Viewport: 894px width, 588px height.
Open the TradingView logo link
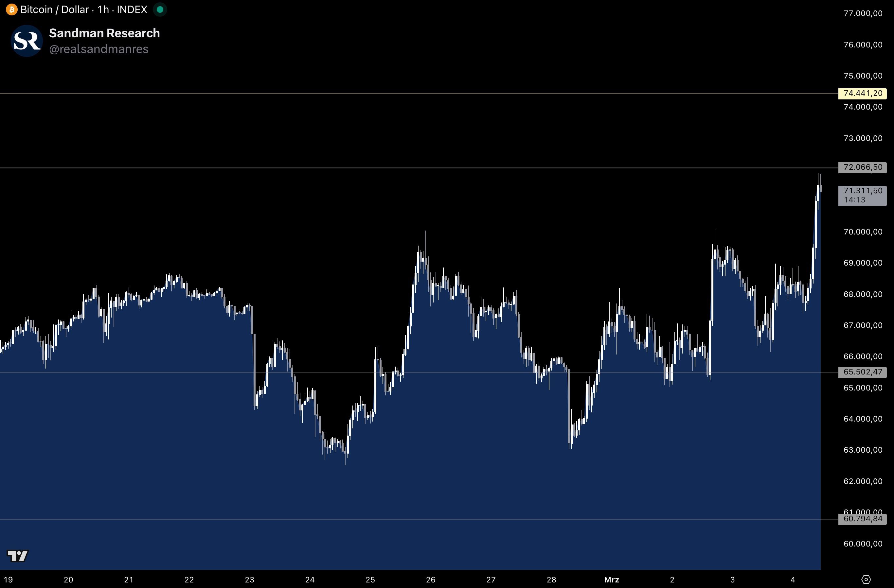tap(18, 556)
